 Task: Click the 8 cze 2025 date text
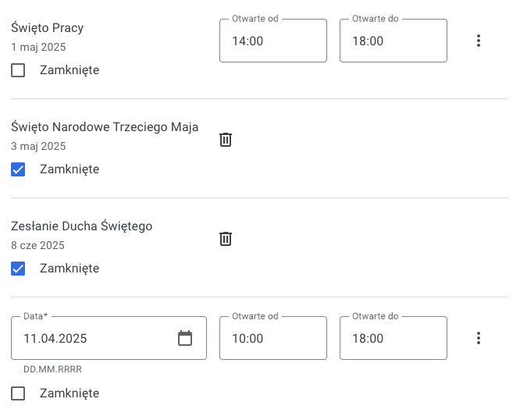point(37,245)
